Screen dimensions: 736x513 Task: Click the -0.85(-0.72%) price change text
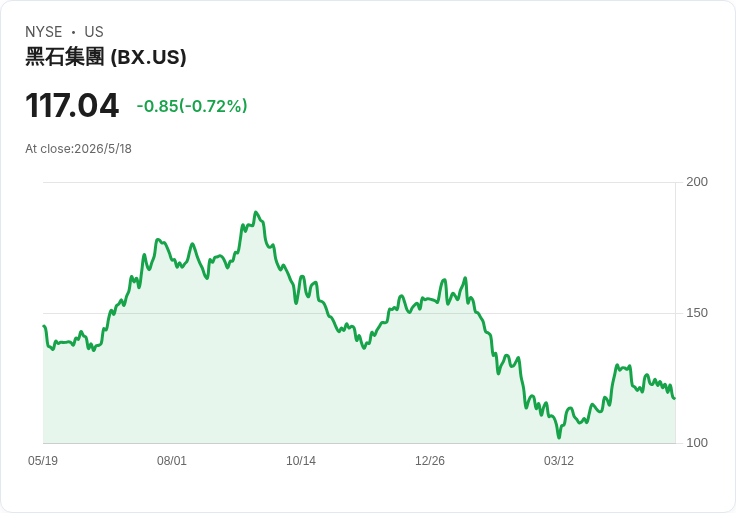tap(192, 106)
